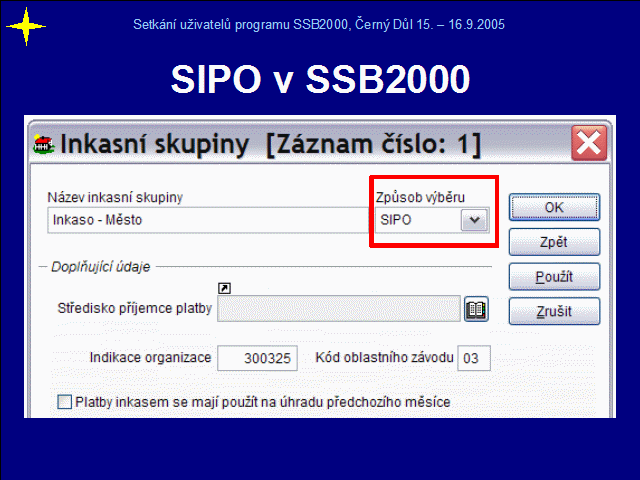Click the 'Kód oblastního závodu' label

click(384, 358)
